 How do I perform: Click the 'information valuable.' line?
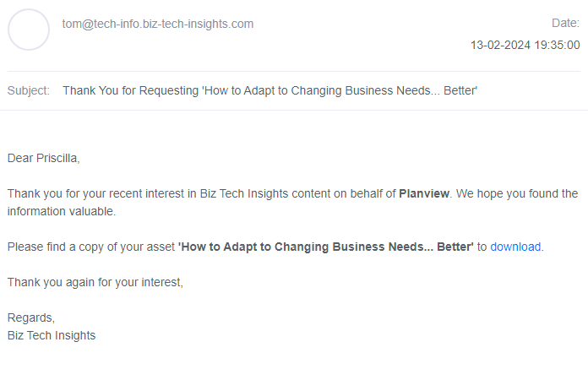click(x=61, y=211)
